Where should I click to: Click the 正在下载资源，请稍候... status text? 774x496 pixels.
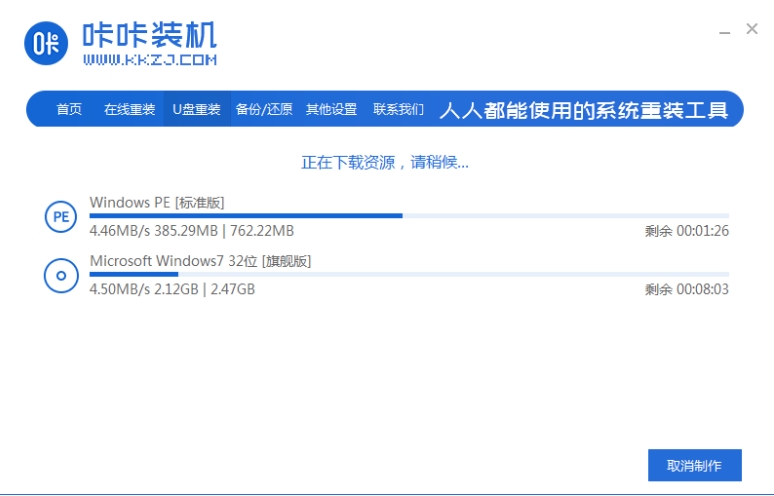pyautogui.click(x=385, y=162)
